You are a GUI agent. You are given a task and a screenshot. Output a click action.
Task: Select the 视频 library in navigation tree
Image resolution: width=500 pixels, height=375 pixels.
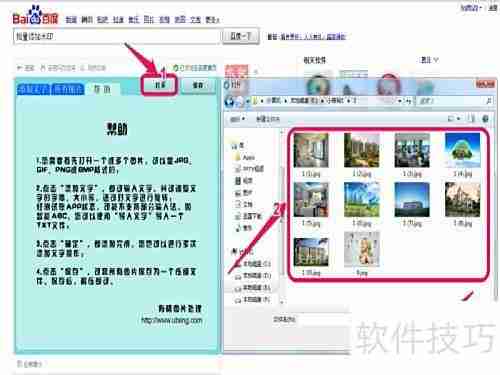(244, 181)
